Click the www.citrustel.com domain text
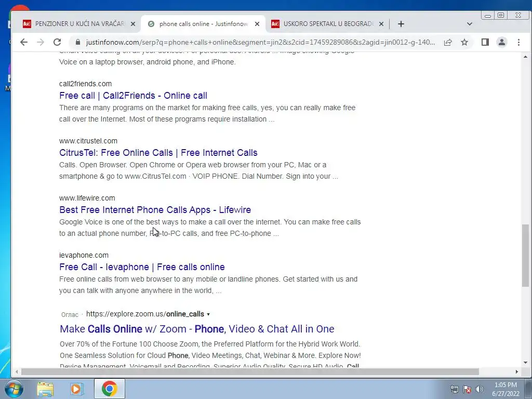This screenshot has width=532, height=399. [x=88, y=141]
